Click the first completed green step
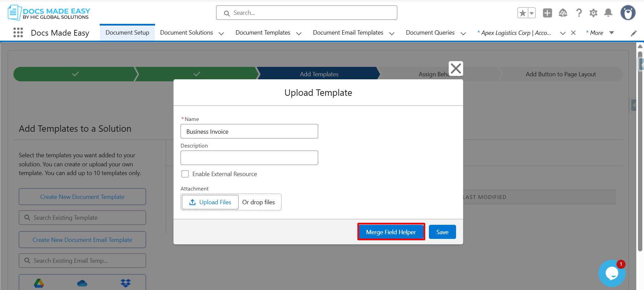Viewport: 644px width, 290px height. point(76,74)
